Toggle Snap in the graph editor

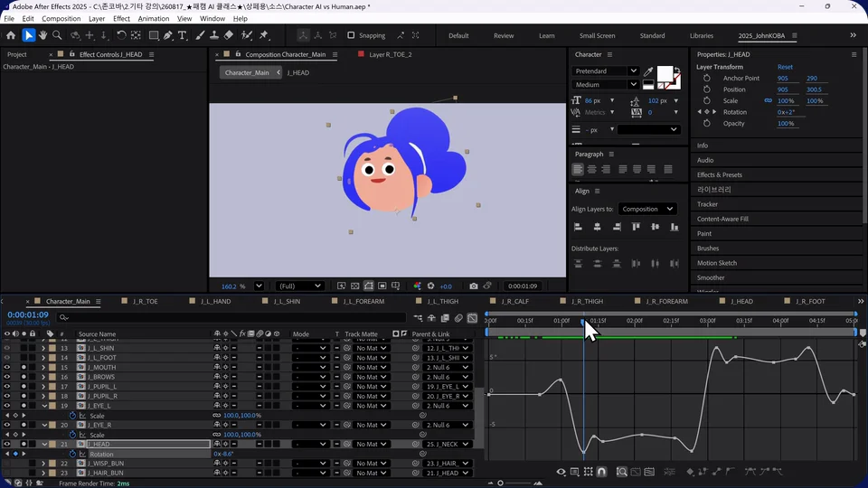pos(602,472)
